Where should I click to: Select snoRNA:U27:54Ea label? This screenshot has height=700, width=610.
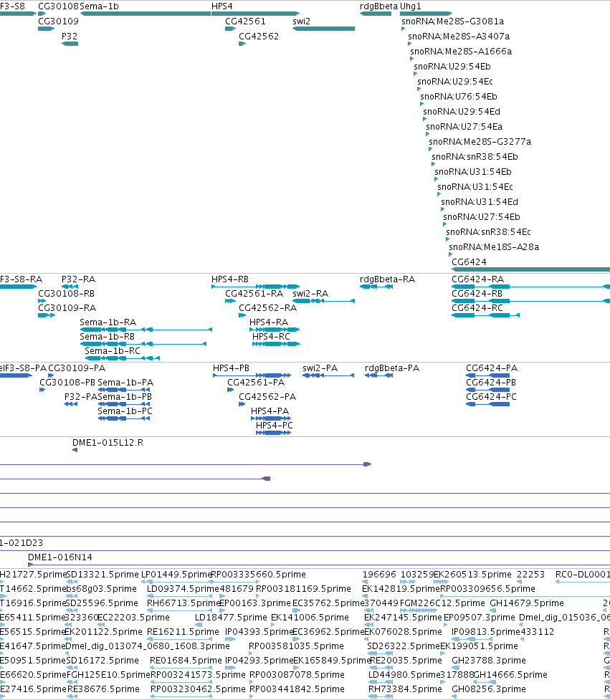pos(464,127)
